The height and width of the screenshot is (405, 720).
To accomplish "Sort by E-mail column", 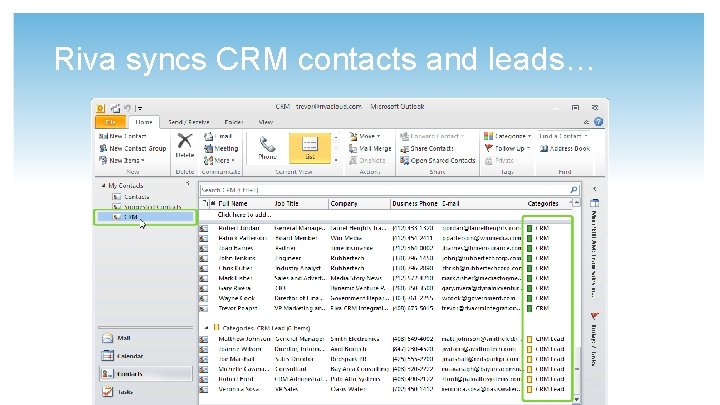I will (451, 203).
